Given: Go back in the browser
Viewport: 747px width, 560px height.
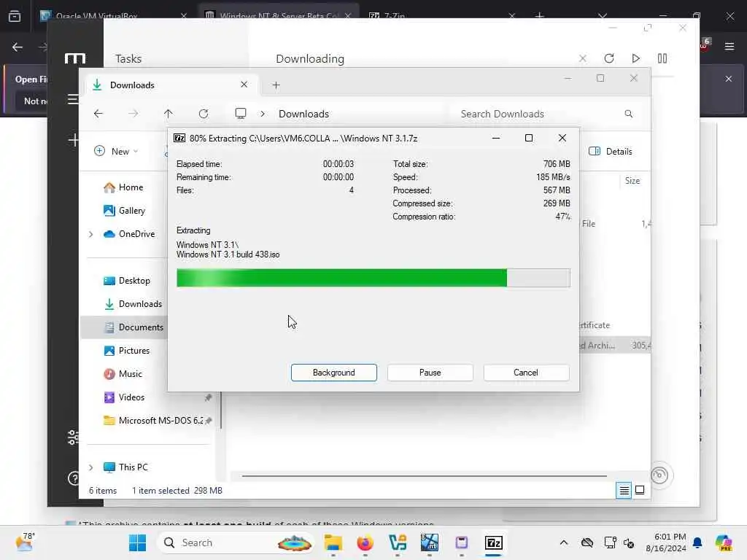Looking at the screenshot, I should coord(18,47).
